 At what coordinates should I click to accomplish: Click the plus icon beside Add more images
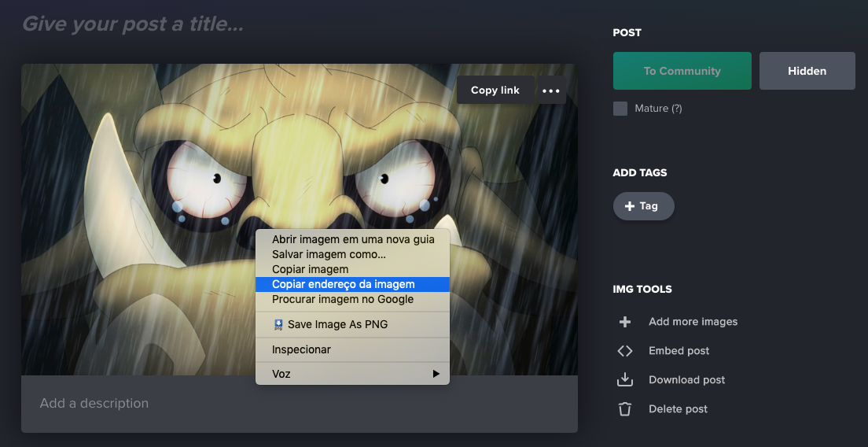(x=625, y=322)
